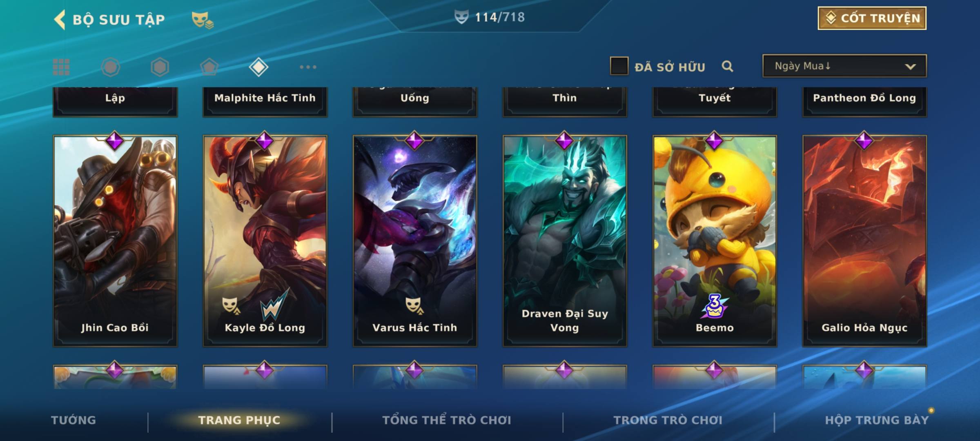Image resolution: width=980 pixels, height=441 pixels.
Task: Open Draven Đại Suy Vong skin card
Action: 565,241
